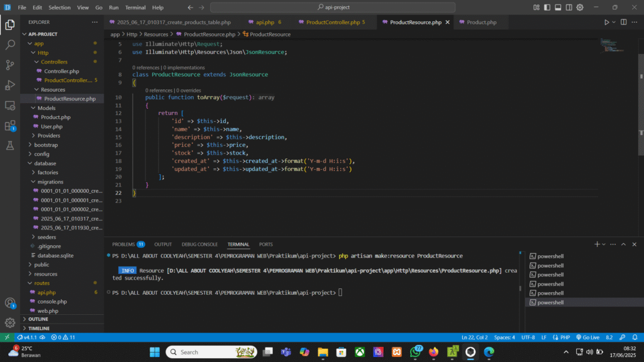
Task: Open the Source Control view
Action: click(10, 65)
